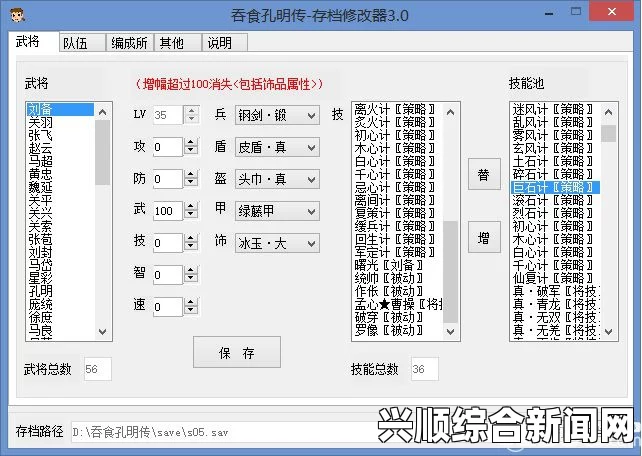Click the app icon in title bar
Viewport: 642px width, 456px height.
(17, 16)
